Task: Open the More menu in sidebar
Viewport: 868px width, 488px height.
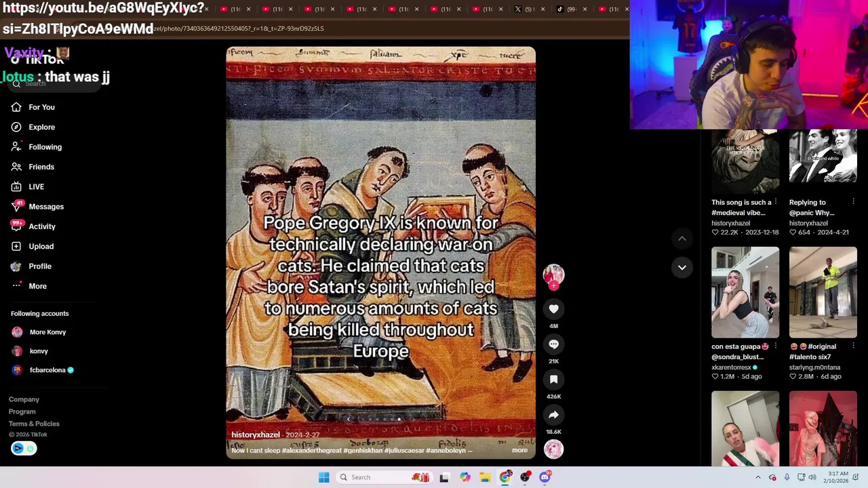Action: 28,286
